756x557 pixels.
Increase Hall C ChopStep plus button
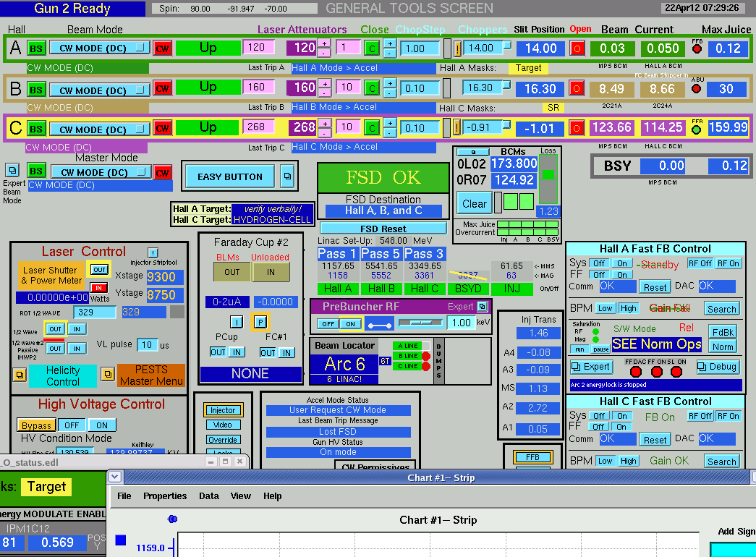click(x=389, y=124)
